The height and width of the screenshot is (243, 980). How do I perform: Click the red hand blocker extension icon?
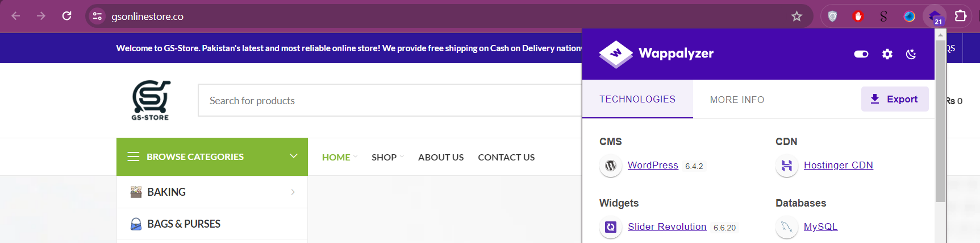pyautogui.click(x=858, y=17)
